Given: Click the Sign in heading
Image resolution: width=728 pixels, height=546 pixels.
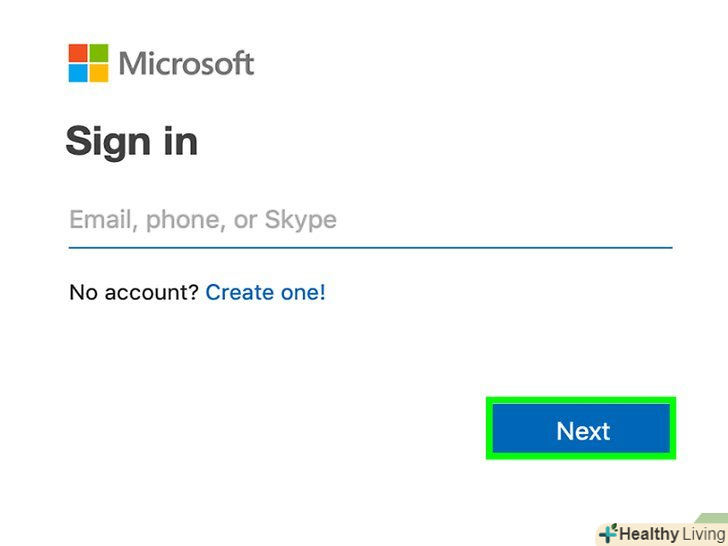Looking at the screenshot, I should pyautogui.click(x=131, y=141).
